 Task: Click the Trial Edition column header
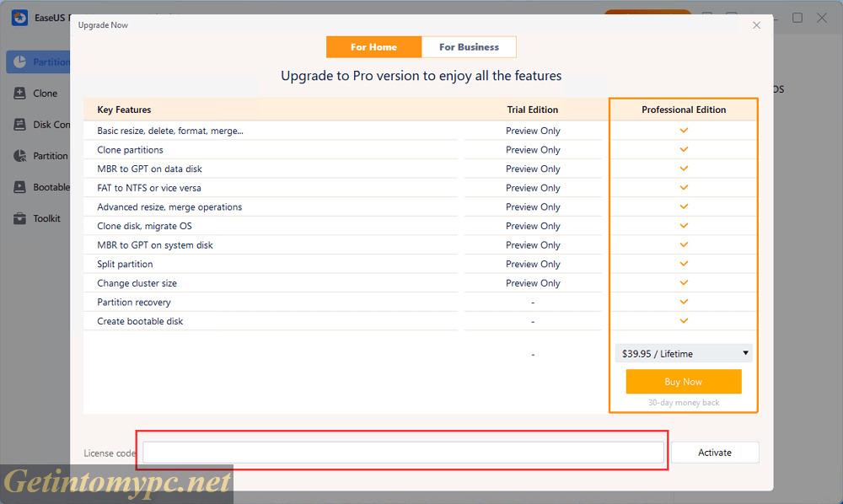coord(532,110)
